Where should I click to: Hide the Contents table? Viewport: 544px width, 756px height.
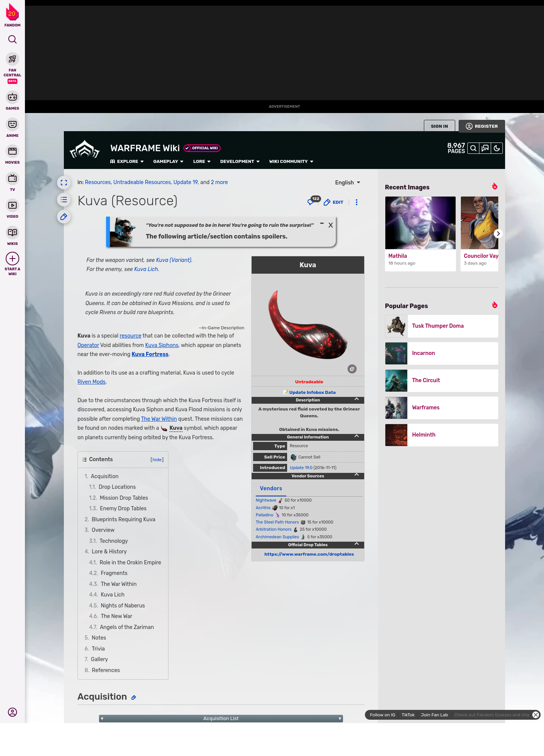pyautogui.click(x=157, y=460)
